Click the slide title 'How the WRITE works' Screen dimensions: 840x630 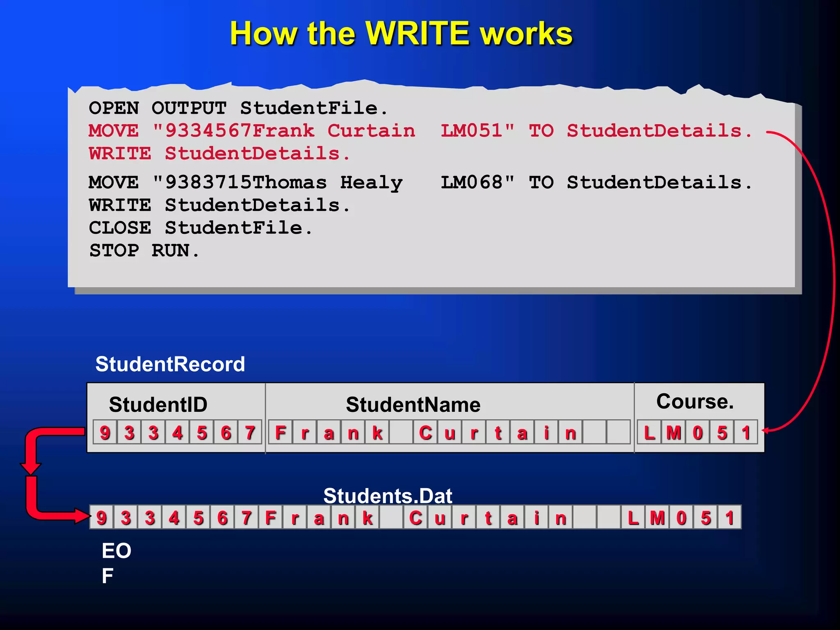pyautogui.click(x=401, y=33)
